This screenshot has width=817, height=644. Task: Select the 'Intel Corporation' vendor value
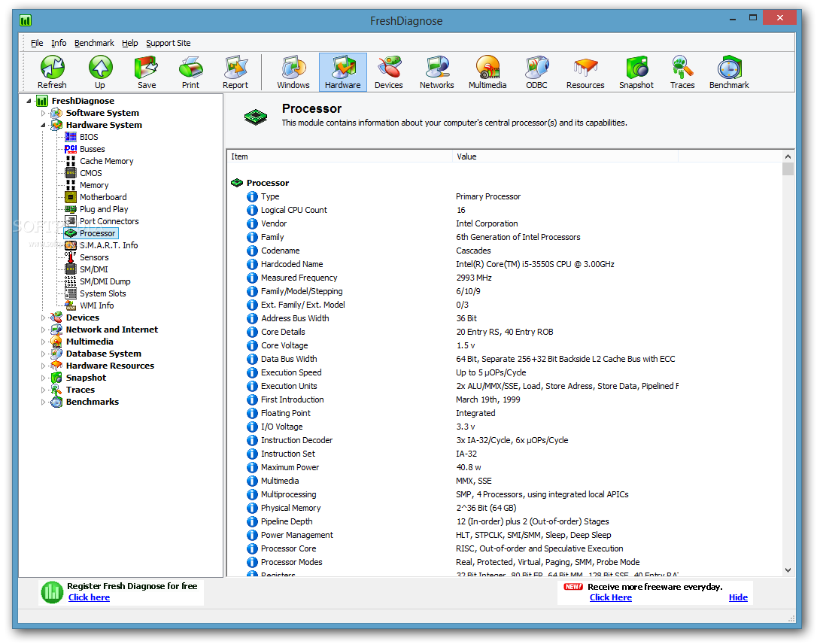click(x=487, y=223)
